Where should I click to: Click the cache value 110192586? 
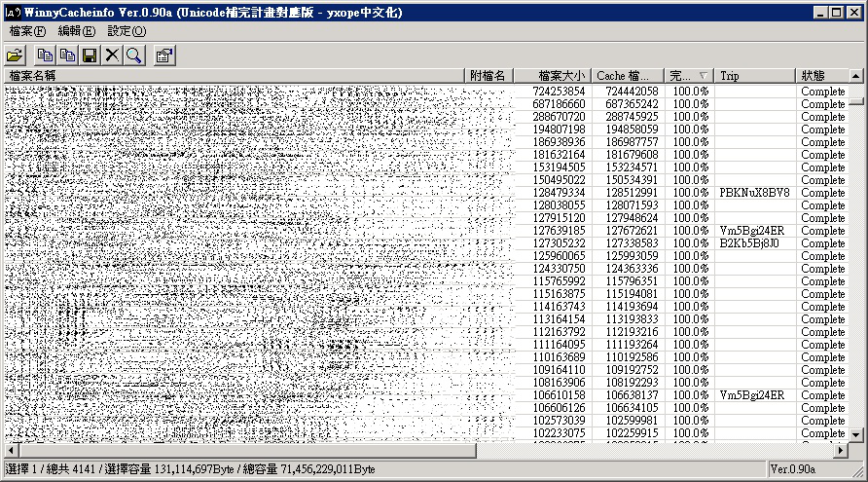(x=632, y=357)
